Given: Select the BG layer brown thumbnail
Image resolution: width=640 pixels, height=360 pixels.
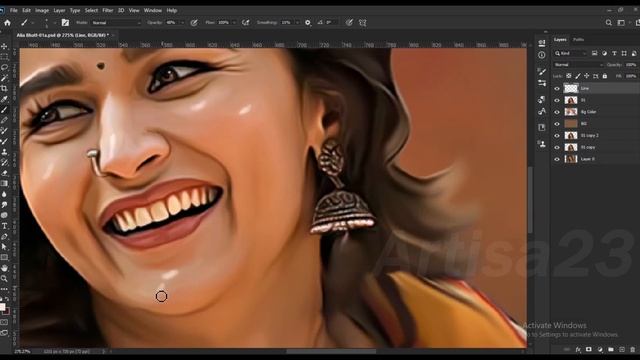Looking at the screenshot, I should (571, 124).
